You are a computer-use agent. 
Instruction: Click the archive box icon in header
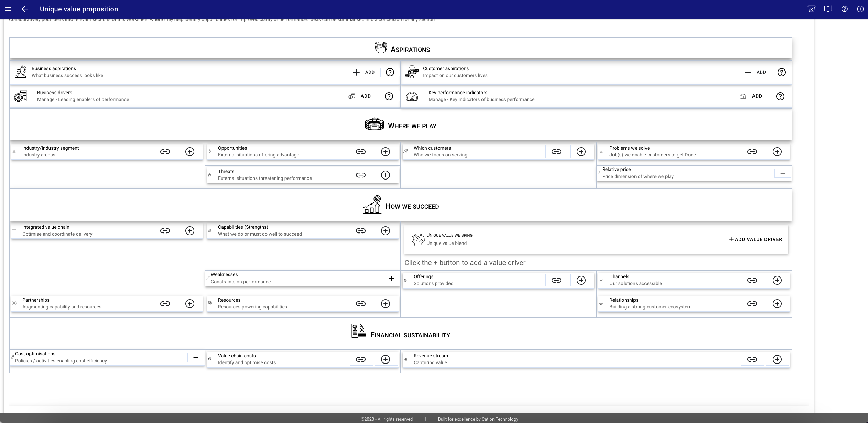812,9
